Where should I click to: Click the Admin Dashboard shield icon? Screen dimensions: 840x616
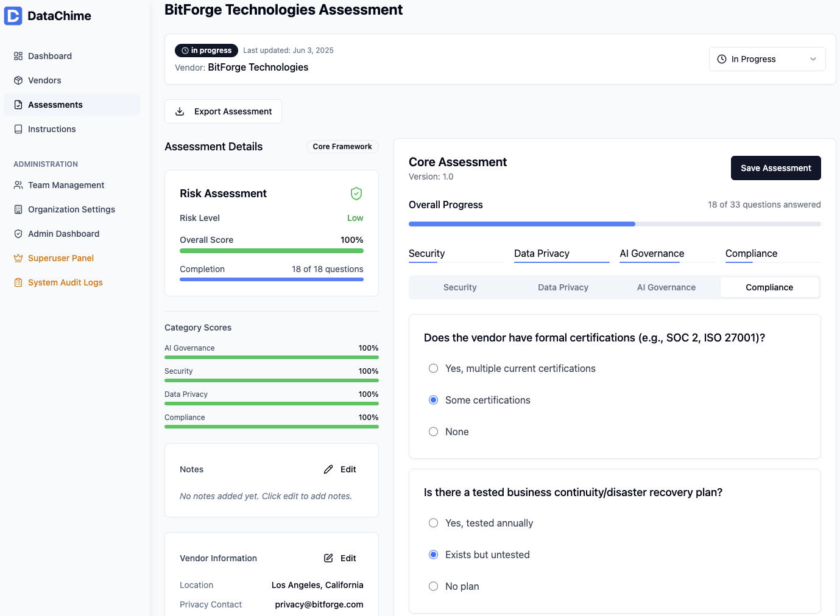pyautogui.click(x=18, y=234)
